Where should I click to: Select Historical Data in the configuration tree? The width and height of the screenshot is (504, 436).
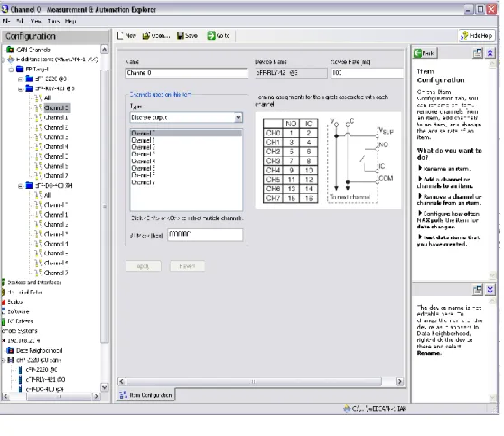pos(24,292)
